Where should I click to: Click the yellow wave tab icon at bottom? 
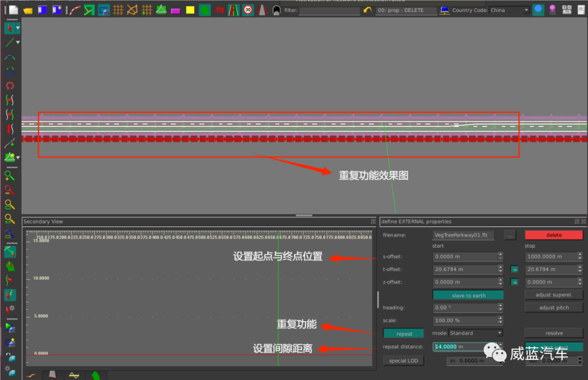[74, 375]
